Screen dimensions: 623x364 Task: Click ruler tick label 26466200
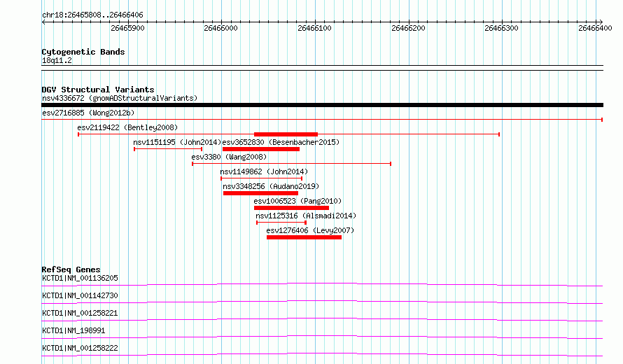click(408, 28)
